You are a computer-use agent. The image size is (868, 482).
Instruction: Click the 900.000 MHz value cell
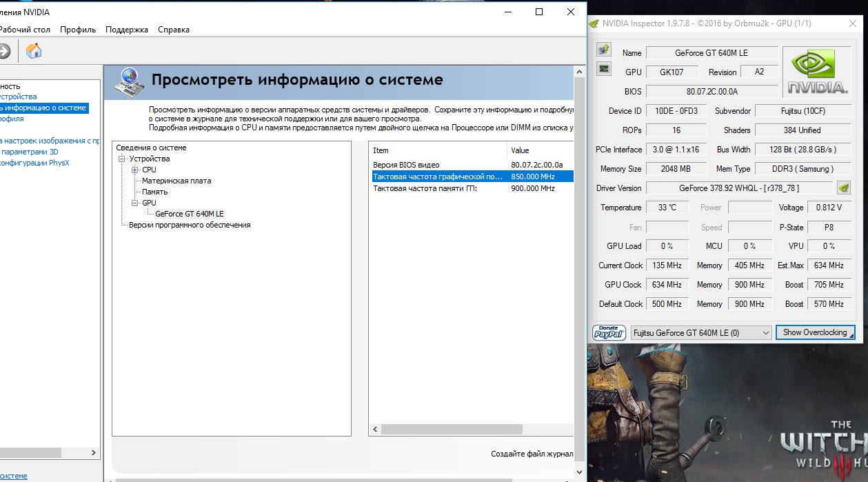pyautogui.click(x=533, y=188)
